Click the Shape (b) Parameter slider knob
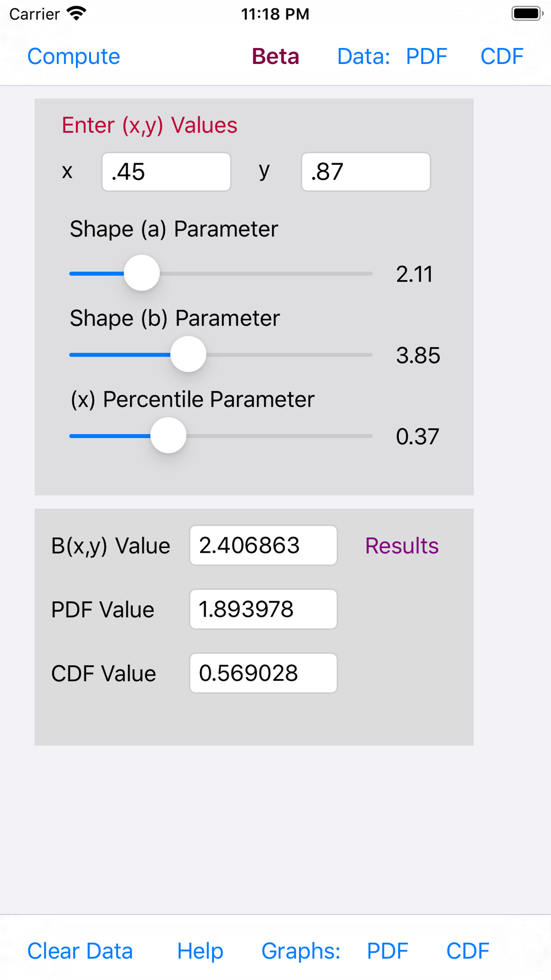Viewport: 551px width, 980px height. 188,354
